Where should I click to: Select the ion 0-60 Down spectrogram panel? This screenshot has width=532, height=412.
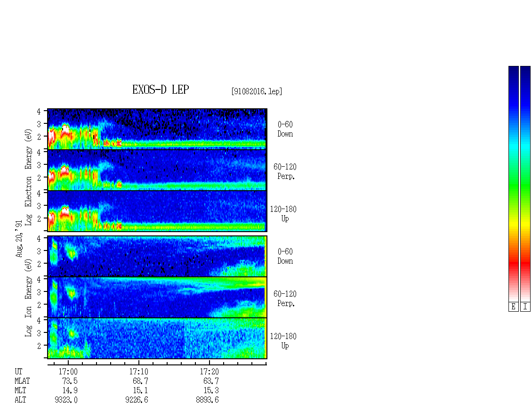pos(157,256)
